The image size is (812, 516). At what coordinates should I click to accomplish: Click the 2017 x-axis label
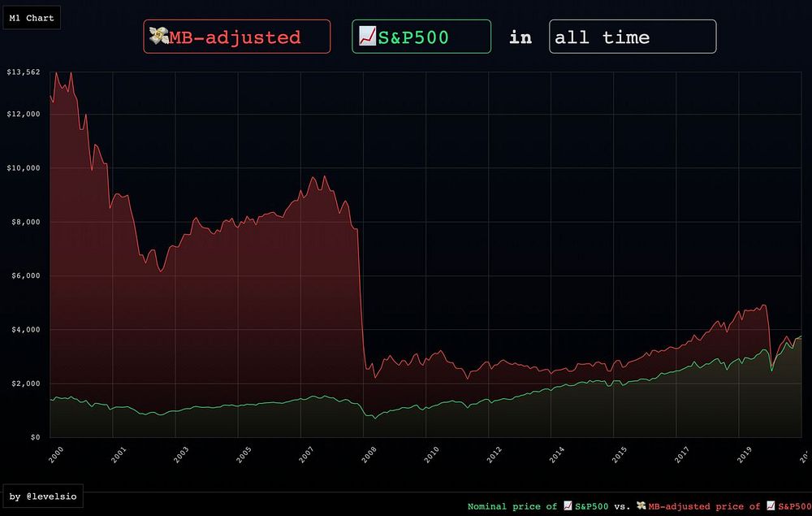point(682,454)
